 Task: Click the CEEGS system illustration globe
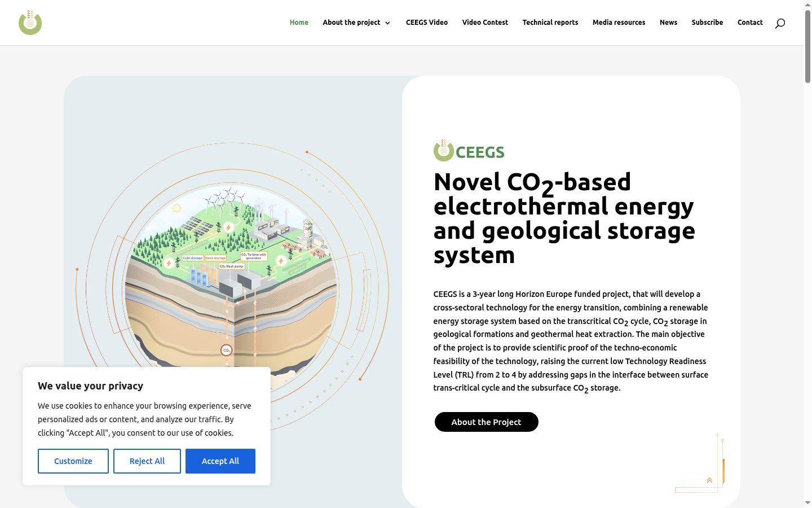point(231,288)
